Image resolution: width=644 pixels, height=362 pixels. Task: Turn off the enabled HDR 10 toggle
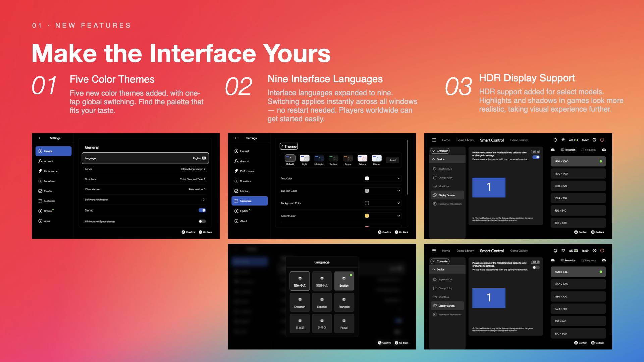point(536,157)
